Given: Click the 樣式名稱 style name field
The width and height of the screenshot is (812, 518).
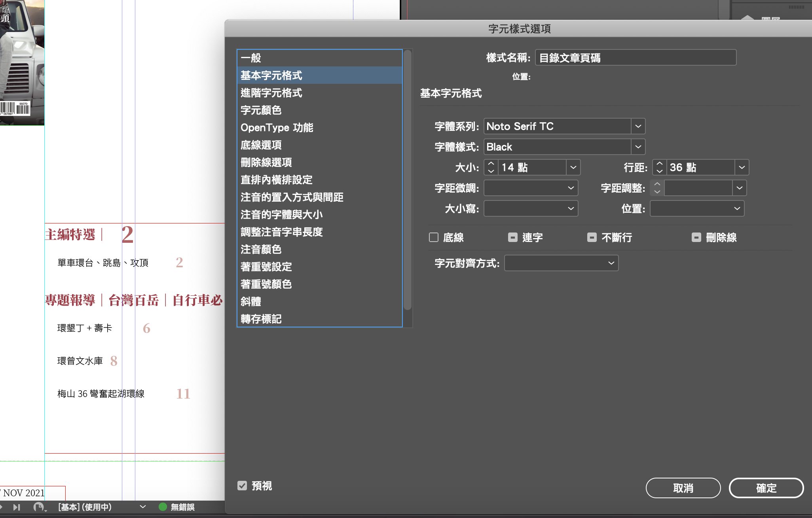Looking at the screenshot, I should coord(635,58).
